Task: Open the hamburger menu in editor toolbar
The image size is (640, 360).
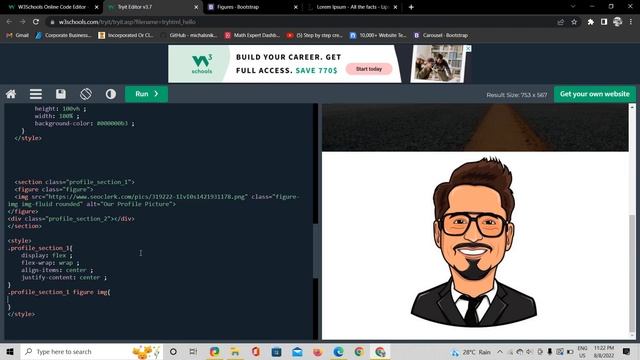Action: 36,94
